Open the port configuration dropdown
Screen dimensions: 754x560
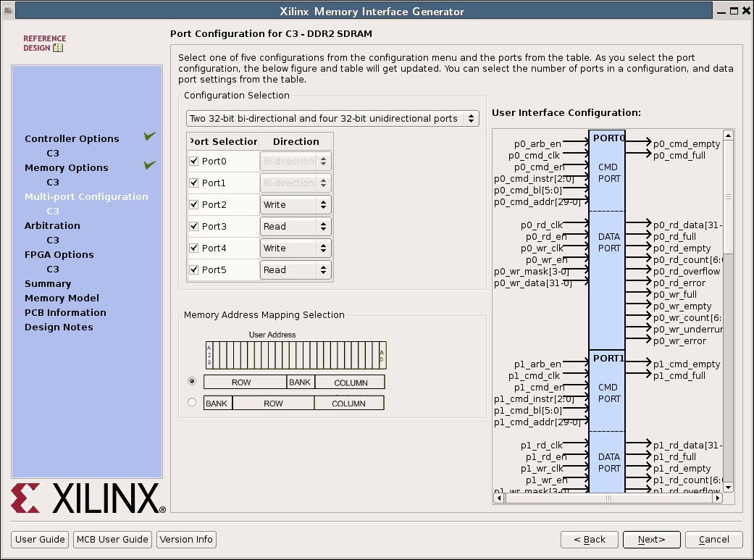(332, 118)
